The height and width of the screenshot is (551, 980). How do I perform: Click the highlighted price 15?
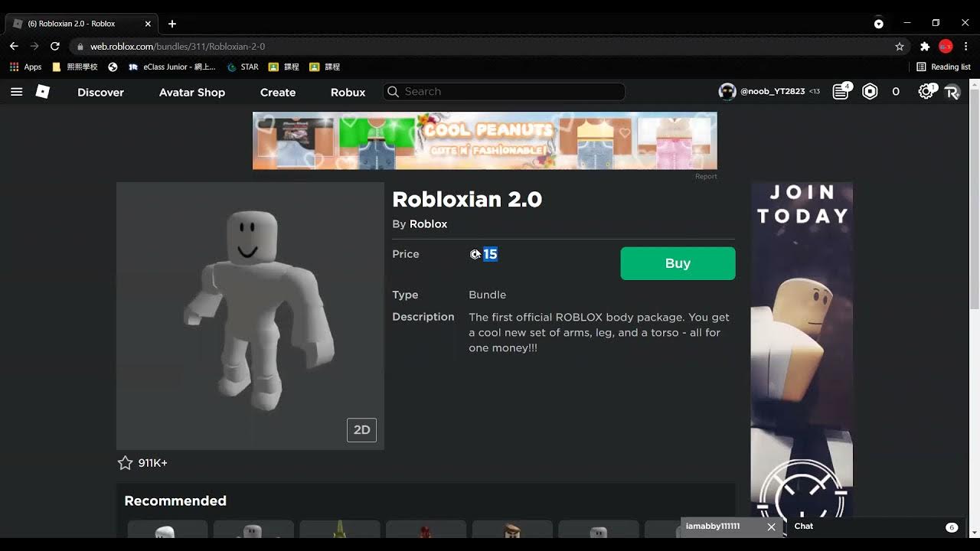[490, 254]
